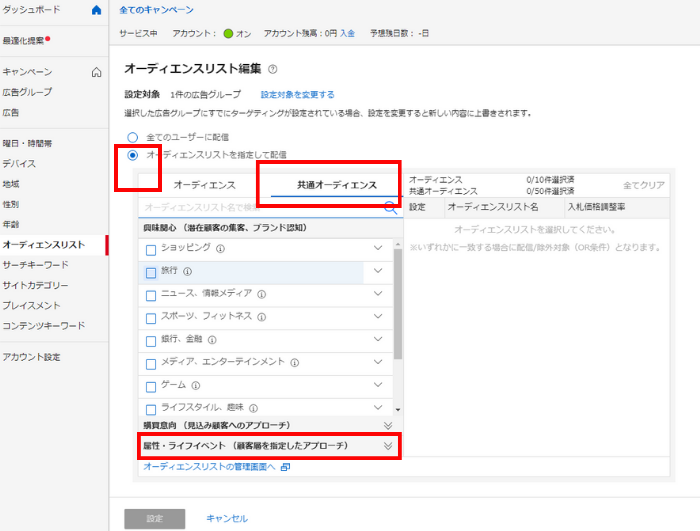Open アカウント設定 in sidebar

coord(31,357)
